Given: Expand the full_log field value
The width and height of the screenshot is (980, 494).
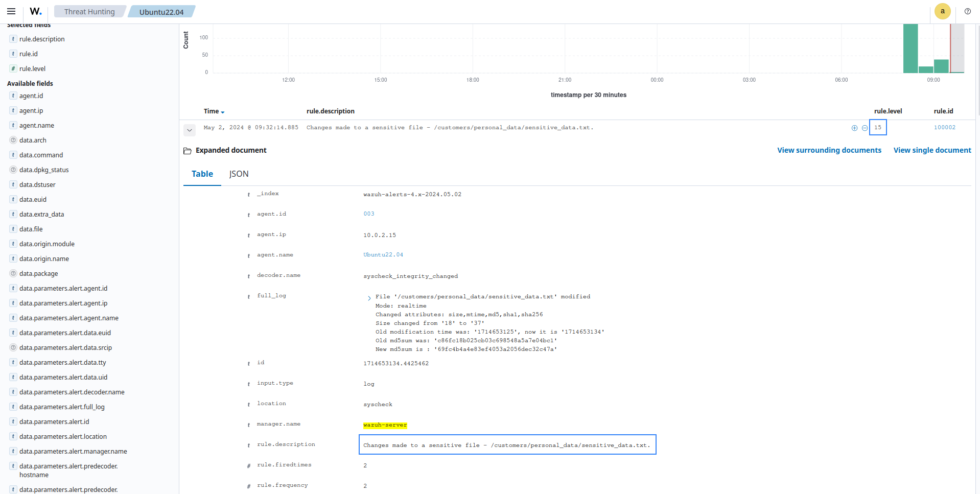Looking at the screenshot, I should (x=369, y=298).
